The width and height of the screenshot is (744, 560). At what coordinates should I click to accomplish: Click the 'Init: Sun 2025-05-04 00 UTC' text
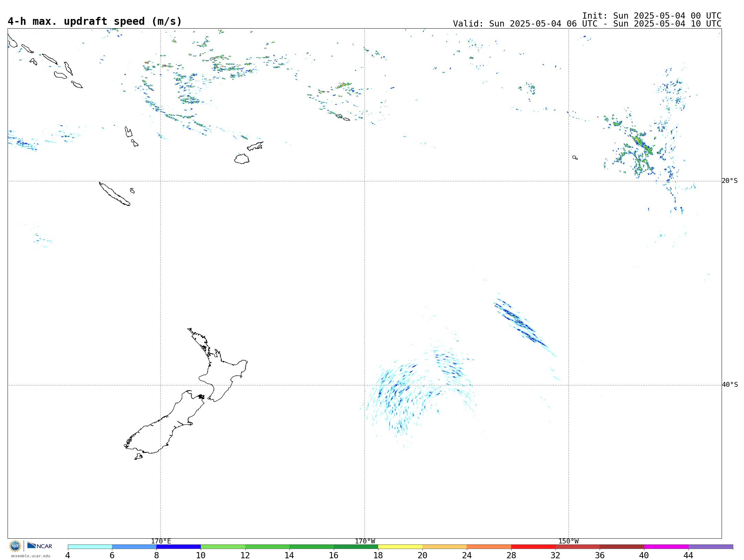[652, 16]
